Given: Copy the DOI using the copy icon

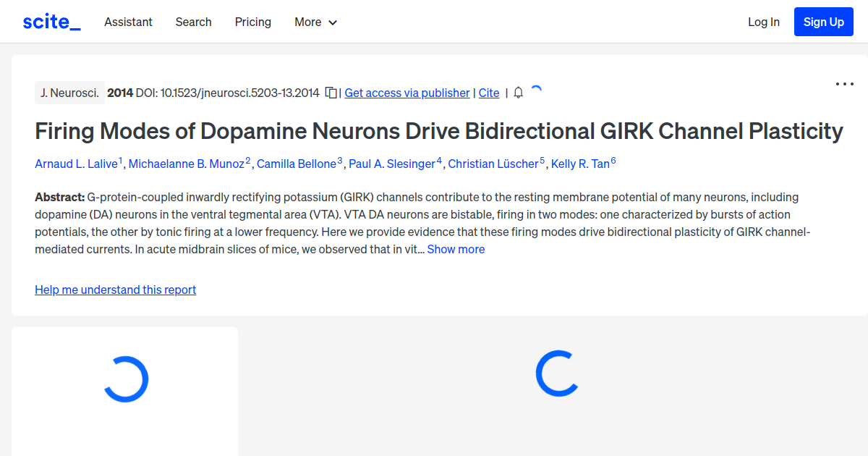Looking at the screenshot, I should click(x=331, y=93).
